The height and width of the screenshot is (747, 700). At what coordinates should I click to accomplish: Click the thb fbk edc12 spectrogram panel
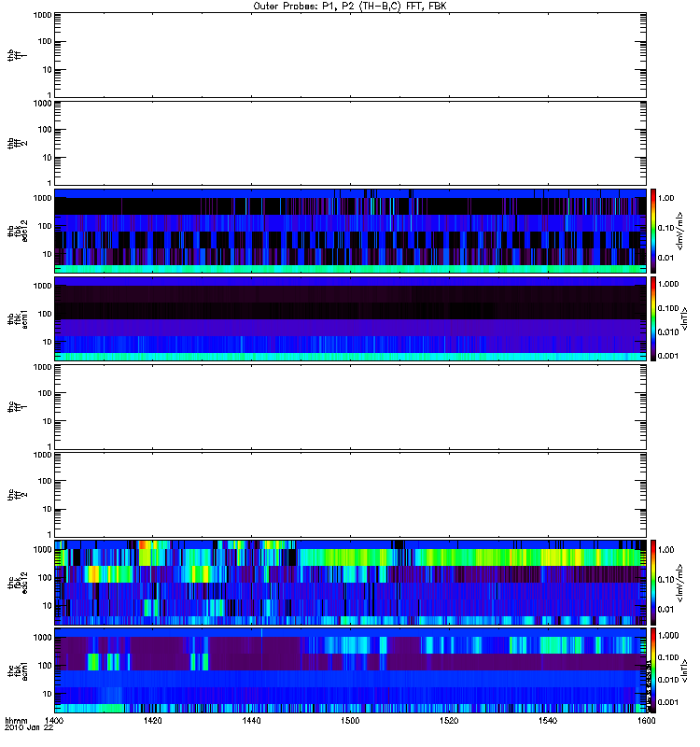coord(350,231)
